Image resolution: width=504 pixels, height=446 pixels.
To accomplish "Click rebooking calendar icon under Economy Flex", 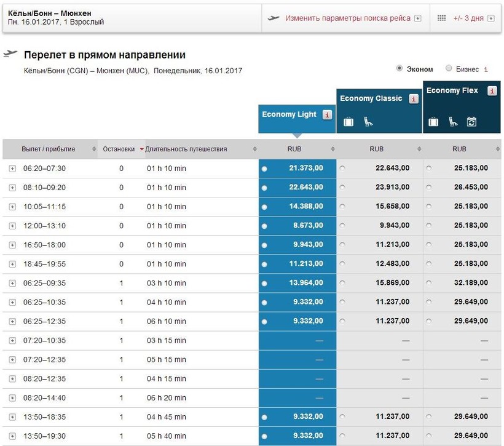I will click(471, 122).
